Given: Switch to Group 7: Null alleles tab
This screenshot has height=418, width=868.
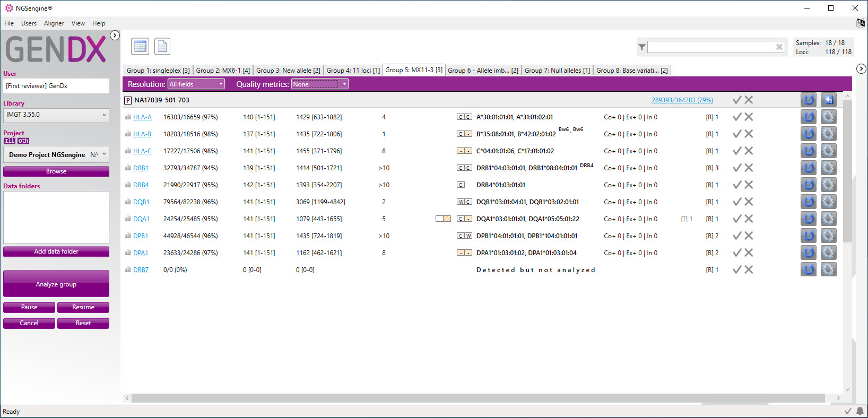Looking at the screenshot, I should point(557,71).
